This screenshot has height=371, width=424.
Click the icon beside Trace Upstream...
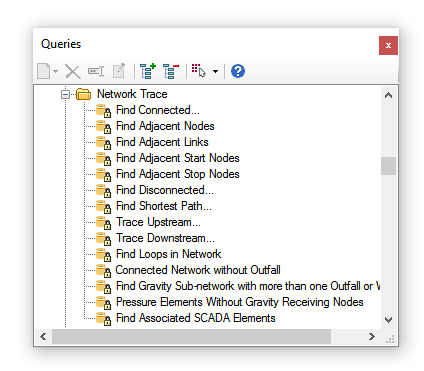103,223
